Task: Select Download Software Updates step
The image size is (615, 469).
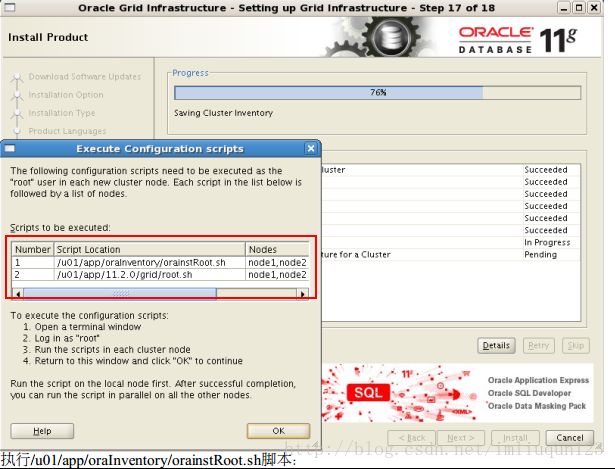Action: [x=85, y=76]
